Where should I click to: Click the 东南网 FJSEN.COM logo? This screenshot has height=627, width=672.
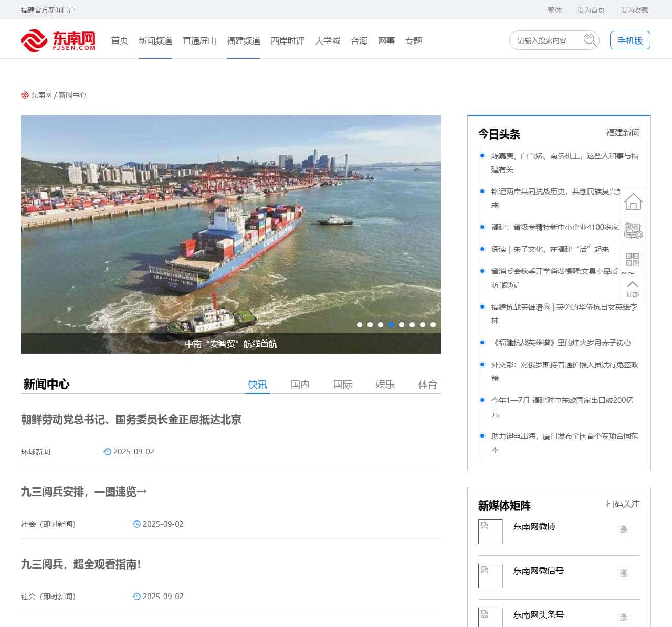(58, 40)
